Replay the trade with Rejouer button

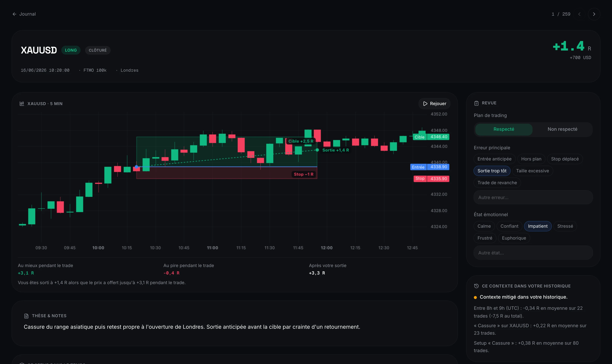point(434,103)
